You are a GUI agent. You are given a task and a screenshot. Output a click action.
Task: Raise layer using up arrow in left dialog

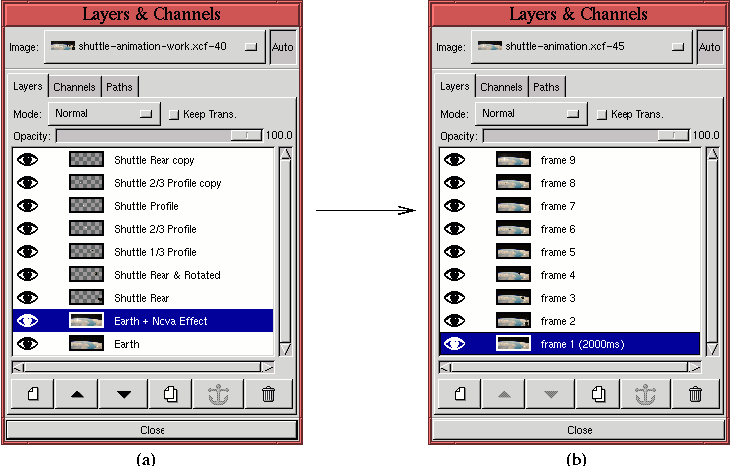pos(77,394)
